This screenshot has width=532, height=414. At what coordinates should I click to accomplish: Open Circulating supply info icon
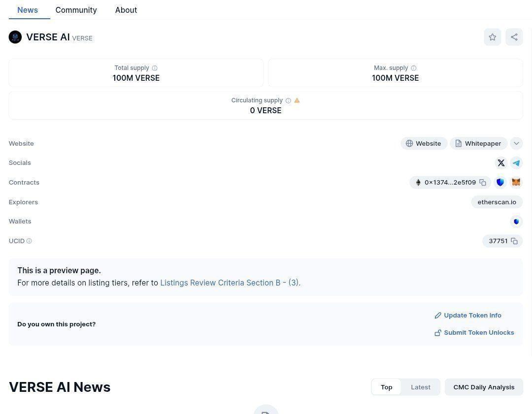click(x=288, y=101)
